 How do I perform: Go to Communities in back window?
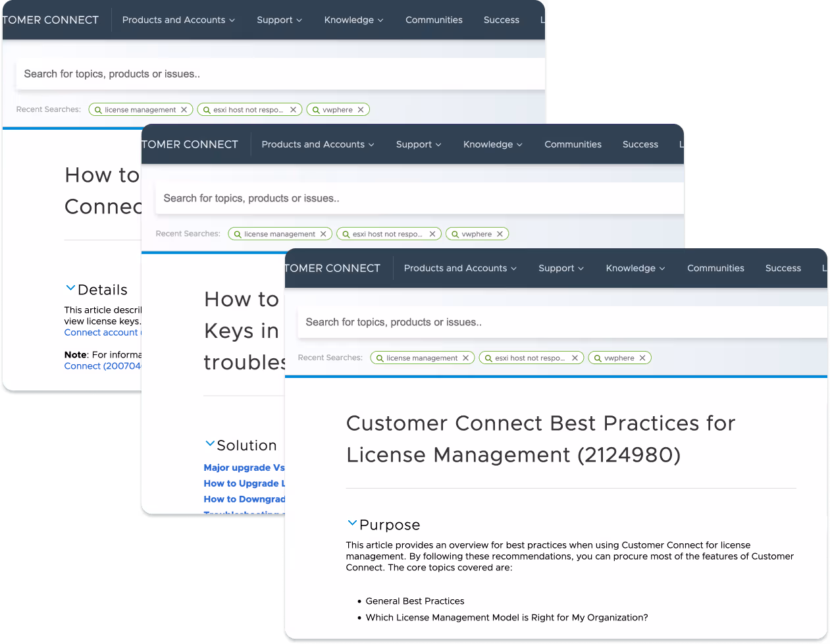[434, 20]
